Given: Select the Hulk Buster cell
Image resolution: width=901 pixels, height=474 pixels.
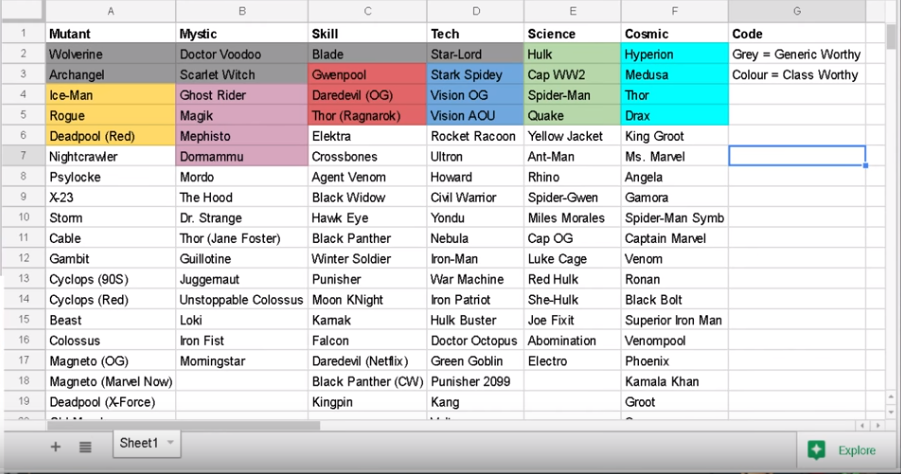Looking at the screenshot, I should (x=476, y=320).
